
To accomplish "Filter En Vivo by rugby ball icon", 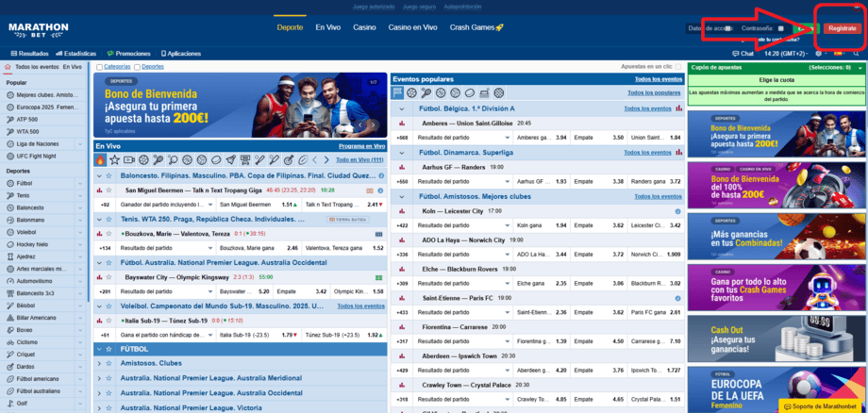I will [x=303, y=159].
